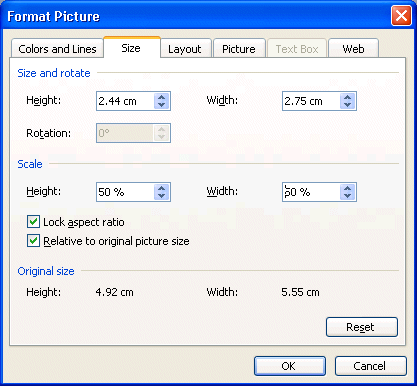Click the Rotation down arrow

coord(162,137)
